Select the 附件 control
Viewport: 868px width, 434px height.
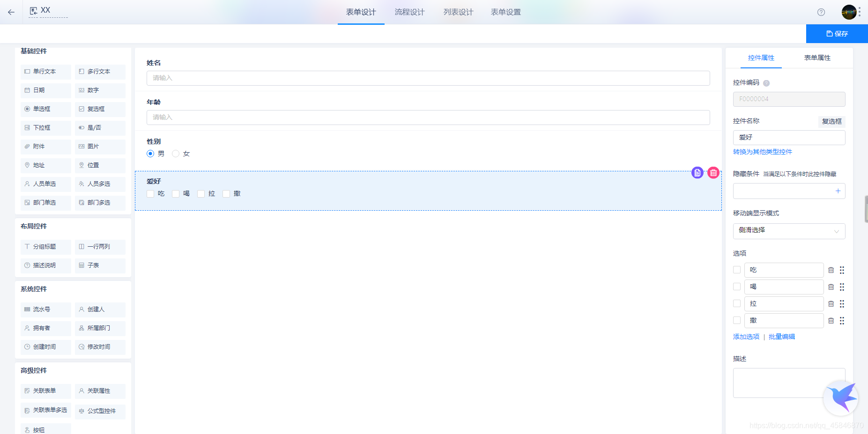pyautogui.click(x=46, y=147)
